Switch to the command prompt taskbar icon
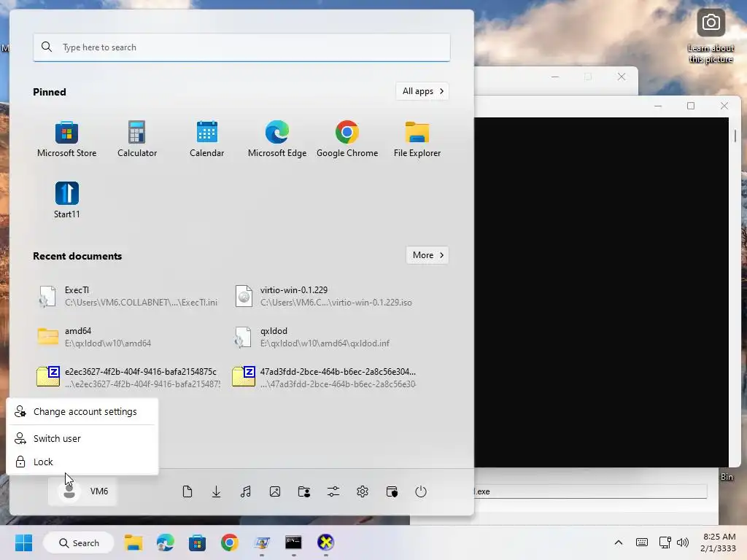Image resolution: width=747 pixels, height=560 pixels. [x=293, y=542]
